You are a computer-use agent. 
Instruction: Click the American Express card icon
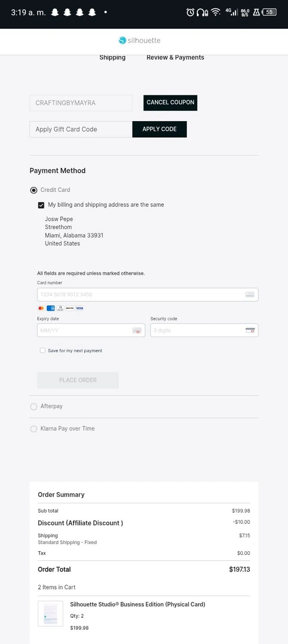[51, 308]
